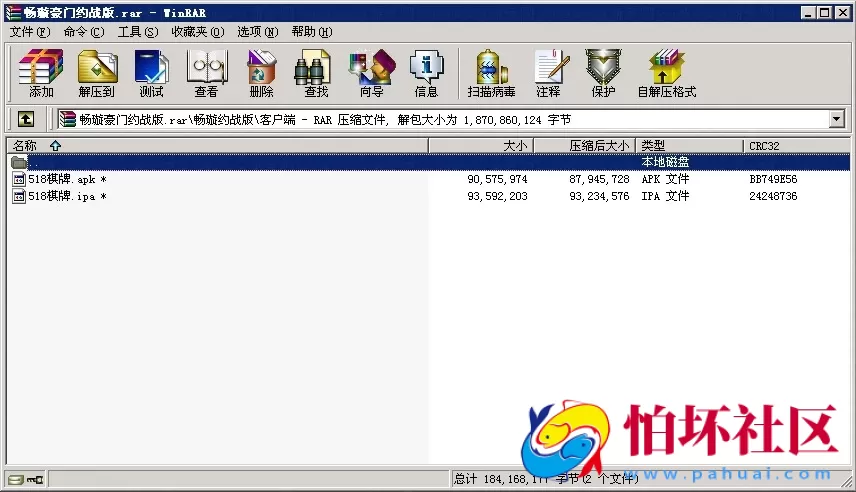Select the 518棋牌.ipa file
The image size is (856, 492).
point(62,196)
